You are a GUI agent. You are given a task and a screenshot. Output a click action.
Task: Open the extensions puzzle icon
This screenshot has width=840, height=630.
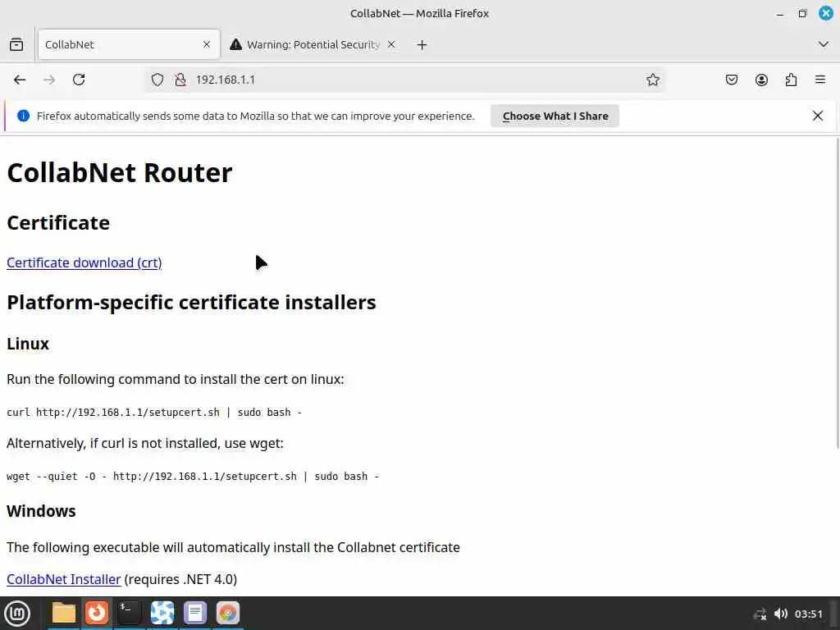791,80
